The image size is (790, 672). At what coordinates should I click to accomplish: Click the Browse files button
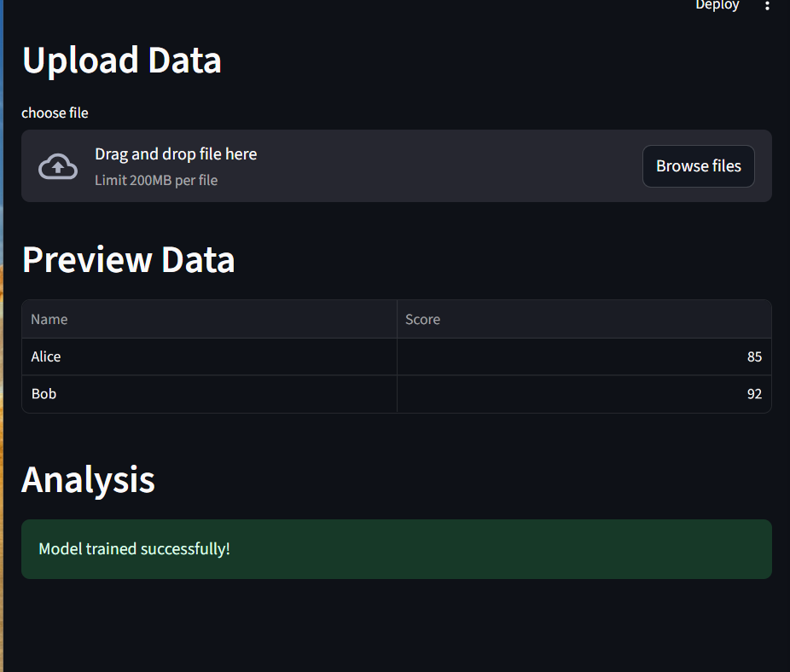tap(699, 166)
